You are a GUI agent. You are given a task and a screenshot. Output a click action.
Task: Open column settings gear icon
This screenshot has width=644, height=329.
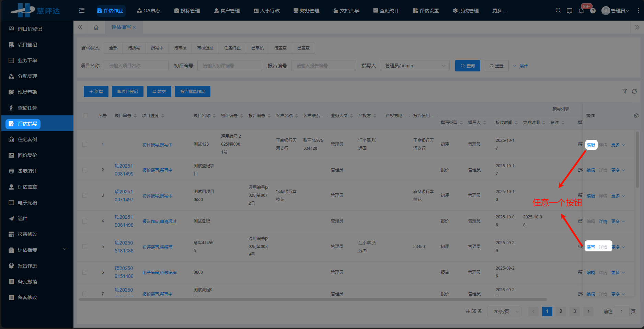[x=636, y=116]
